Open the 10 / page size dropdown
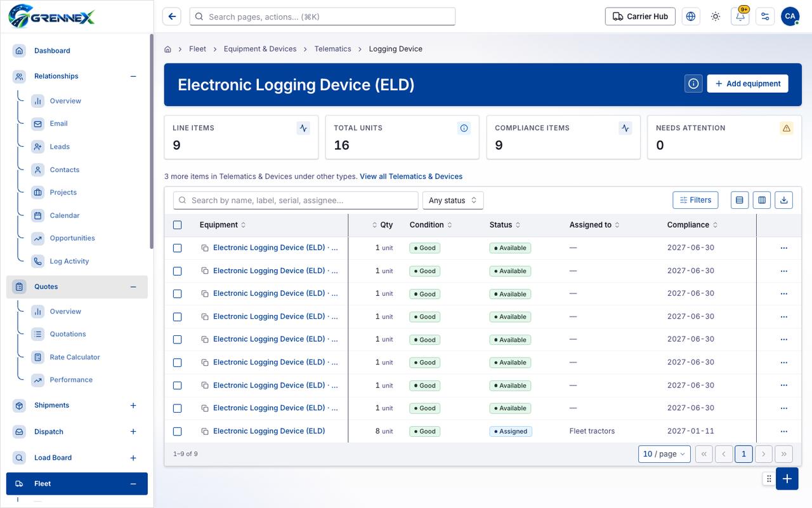Viewport: 812px width, 508px height. (x=664, y=454)
